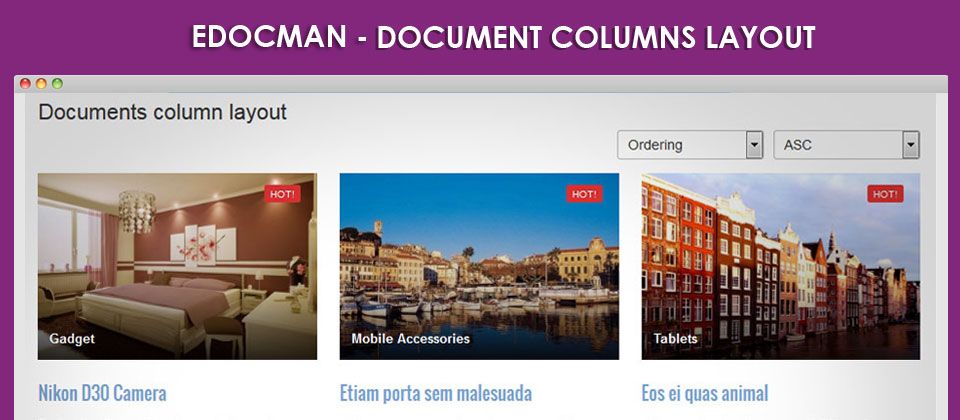Select the canal houses thumbnail
960x420 pixels.
pos(781,266)
